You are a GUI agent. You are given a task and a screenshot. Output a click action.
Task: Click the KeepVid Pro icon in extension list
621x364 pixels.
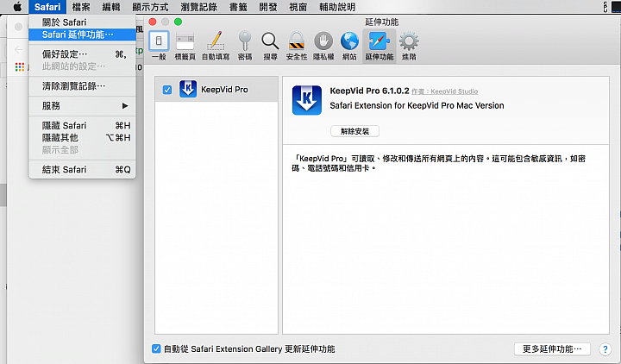tap(188, 89)
